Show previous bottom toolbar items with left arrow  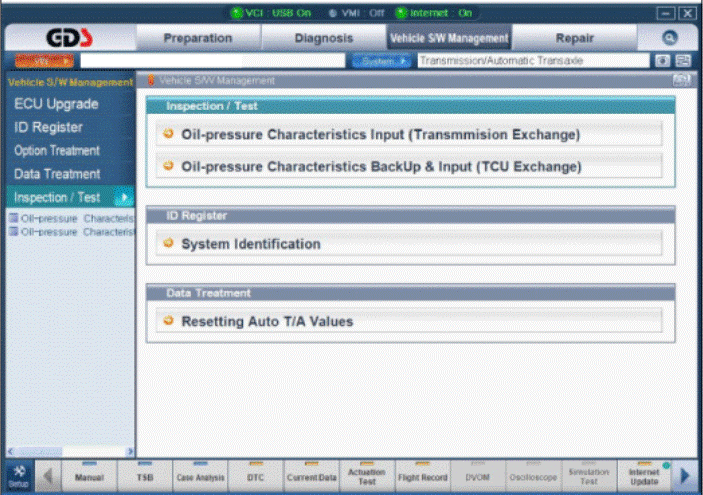coord(48,476)
